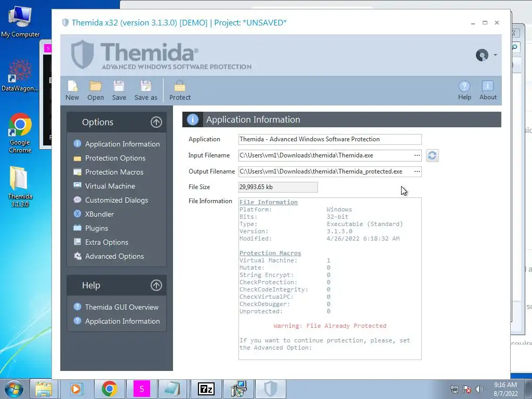Viewport: 532px width, 399px height.
Task: Save the project using the Save icon
Action: (119, 90)
